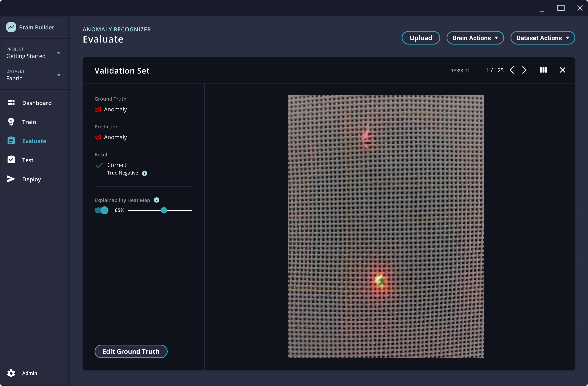
Task: Click the grid view icon in validation set
Action: (x=544, y=70)
